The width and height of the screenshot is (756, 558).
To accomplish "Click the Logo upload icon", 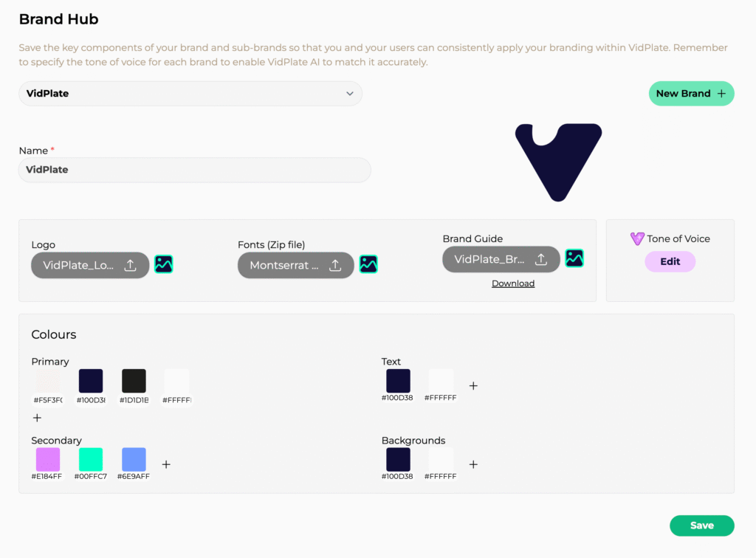I will pyautogui.click(x=131, y=266).
